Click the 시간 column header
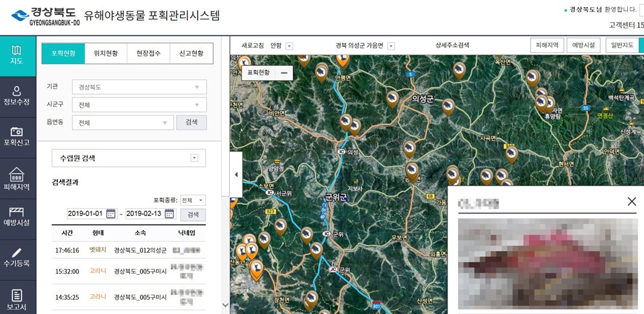This screenshot has height=314, width=644. tap(68, 233)
